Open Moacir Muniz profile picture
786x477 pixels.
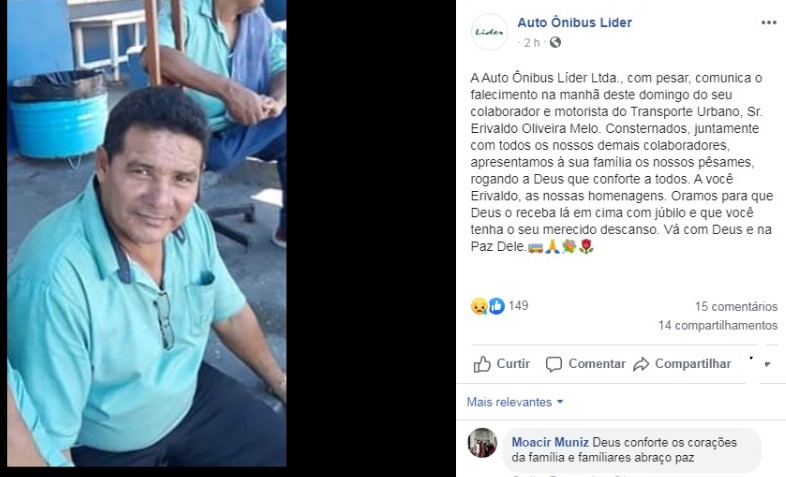[x=482, y=443]
